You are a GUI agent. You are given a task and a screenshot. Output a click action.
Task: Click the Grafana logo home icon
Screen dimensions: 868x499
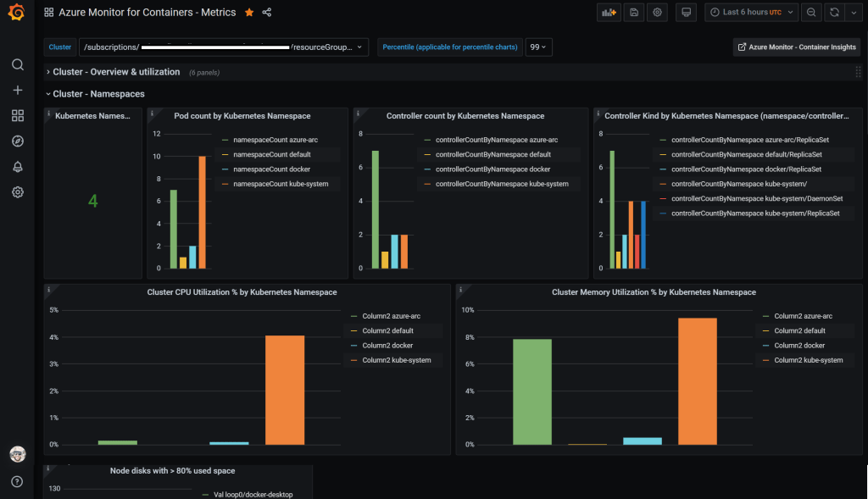point(17,13)
